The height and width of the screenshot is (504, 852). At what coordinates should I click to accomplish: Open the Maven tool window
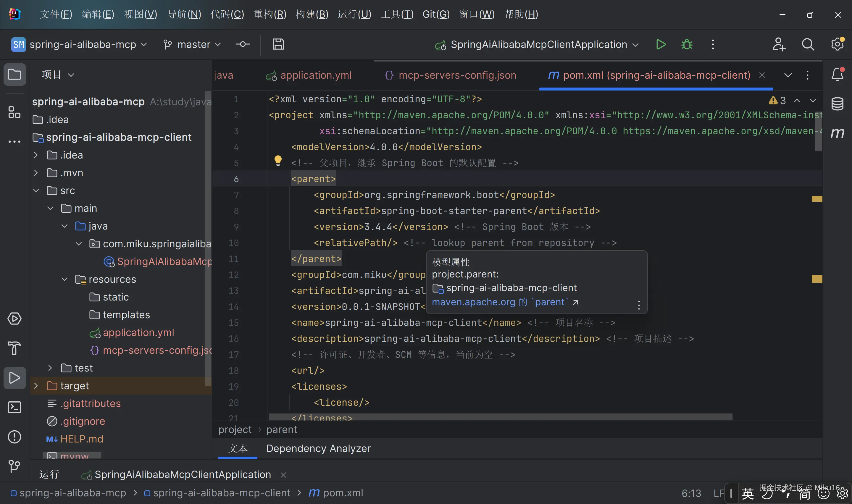coord(837,133)
